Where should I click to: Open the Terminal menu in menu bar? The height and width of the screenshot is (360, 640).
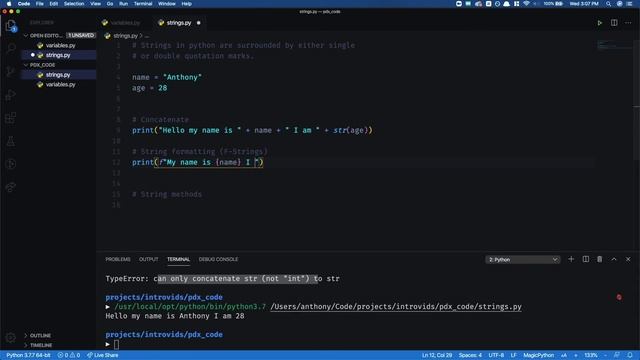tap(143, 4)
